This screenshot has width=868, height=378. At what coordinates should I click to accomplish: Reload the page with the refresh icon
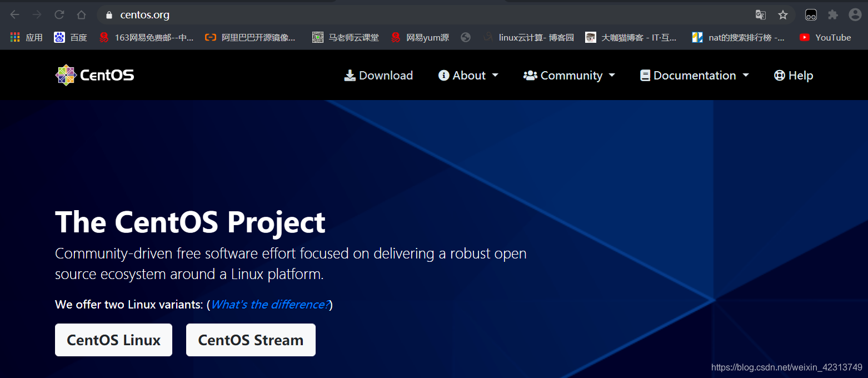tap(59, 15)
